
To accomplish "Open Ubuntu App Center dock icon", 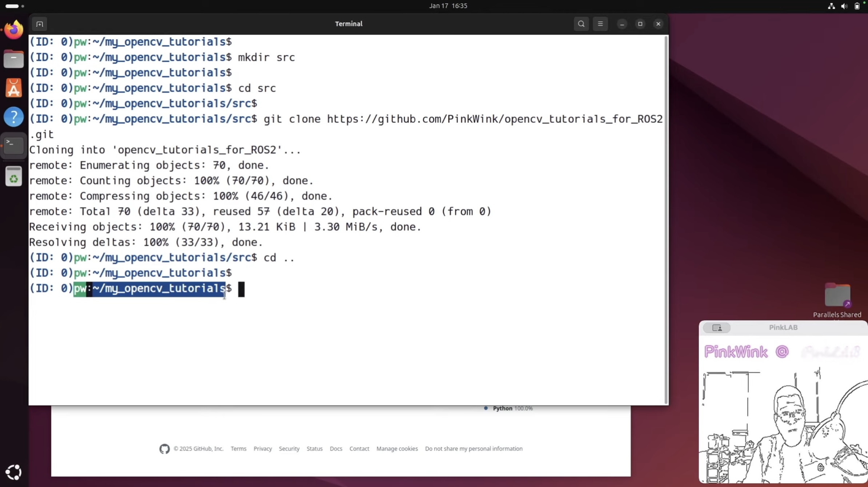I will [14, 88].
